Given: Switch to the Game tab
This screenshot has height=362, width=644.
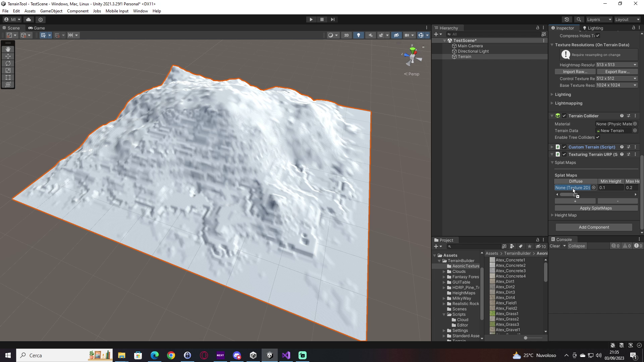Looking at the screenshot, I should 37,28.
